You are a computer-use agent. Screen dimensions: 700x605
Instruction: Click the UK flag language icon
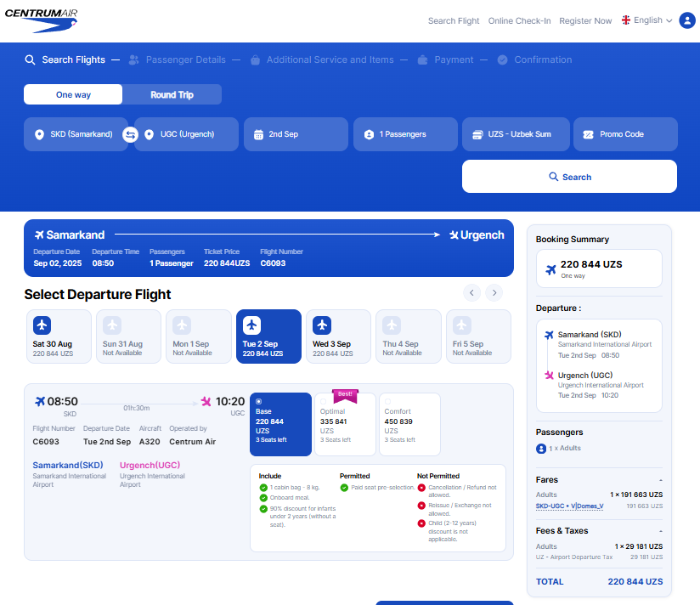coord(626,20)
